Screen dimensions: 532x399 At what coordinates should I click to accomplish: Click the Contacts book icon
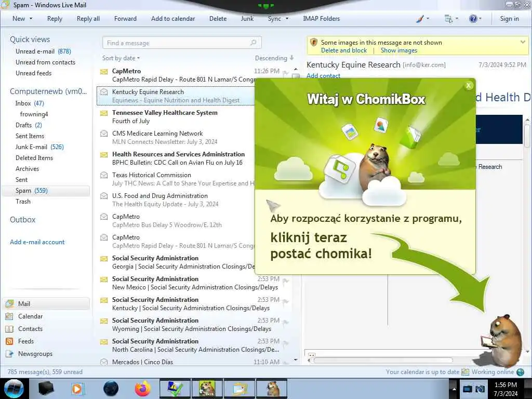(9, 329)
